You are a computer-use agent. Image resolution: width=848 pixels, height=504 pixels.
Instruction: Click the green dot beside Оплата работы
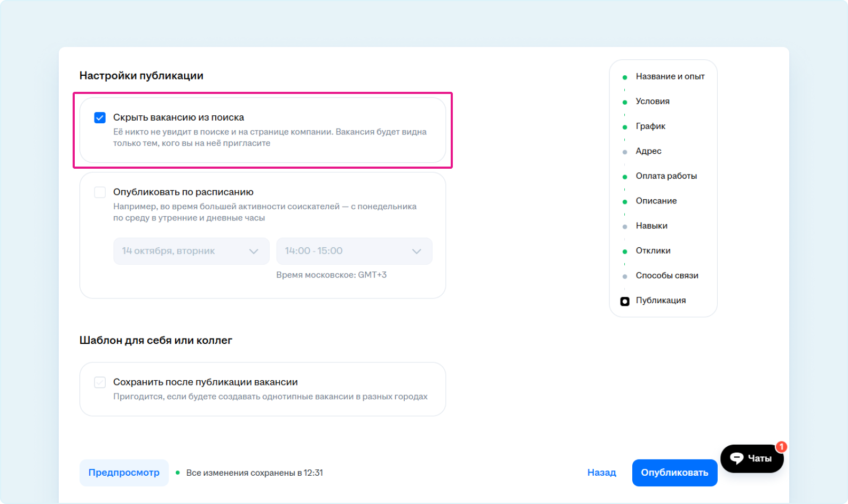point(625,177)
